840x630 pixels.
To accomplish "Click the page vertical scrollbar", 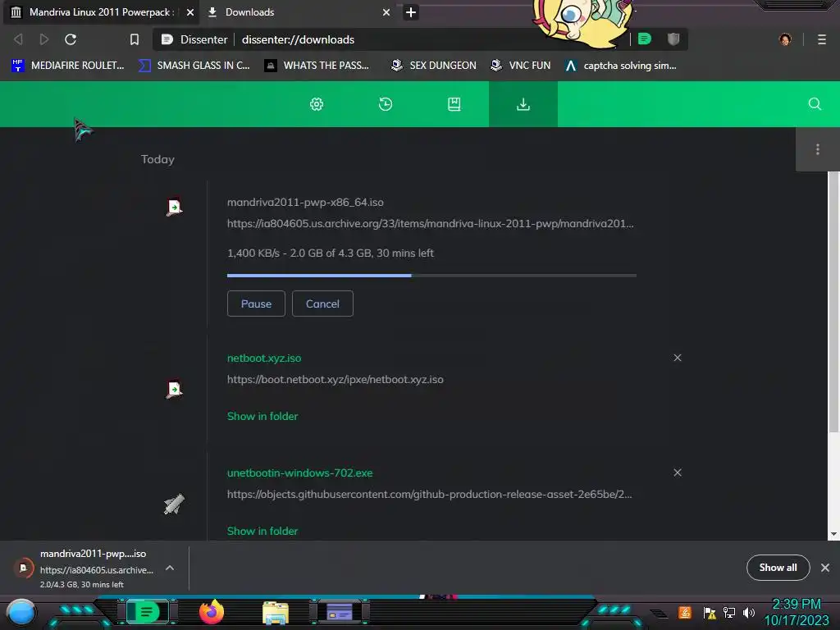I will 833,302.
